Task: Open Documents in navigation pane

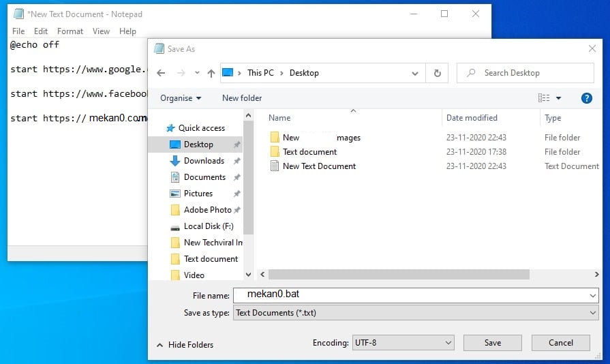Action: (x=204, y=177)
